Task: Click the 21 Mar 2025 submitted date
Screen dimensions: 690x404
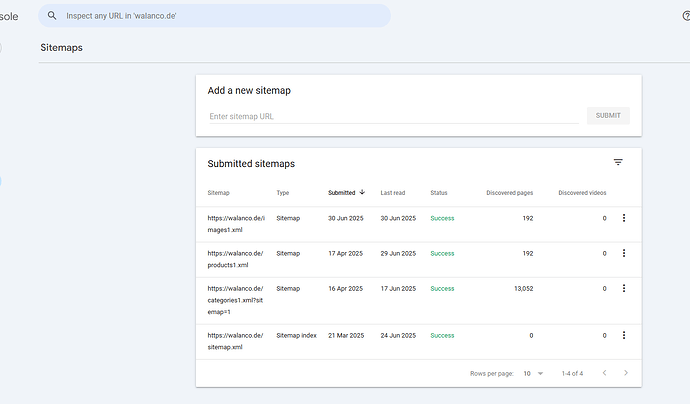Action: tap(346, 335)
